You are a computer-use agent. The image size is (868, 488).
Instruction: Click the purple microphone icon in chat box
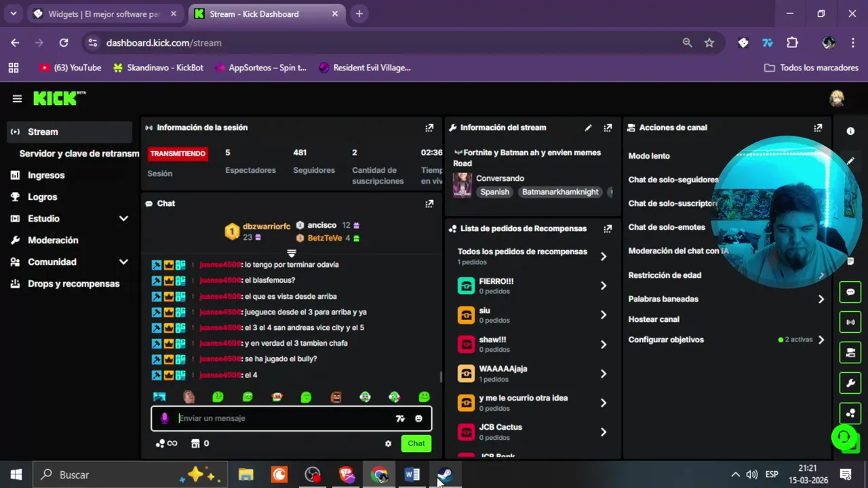click(x=164, y=418)
